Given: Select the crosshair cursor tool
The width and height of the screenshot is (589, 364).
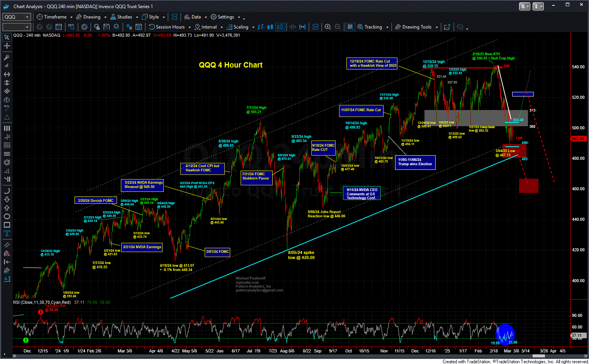Looking at the screenshot, I should 7,46.
